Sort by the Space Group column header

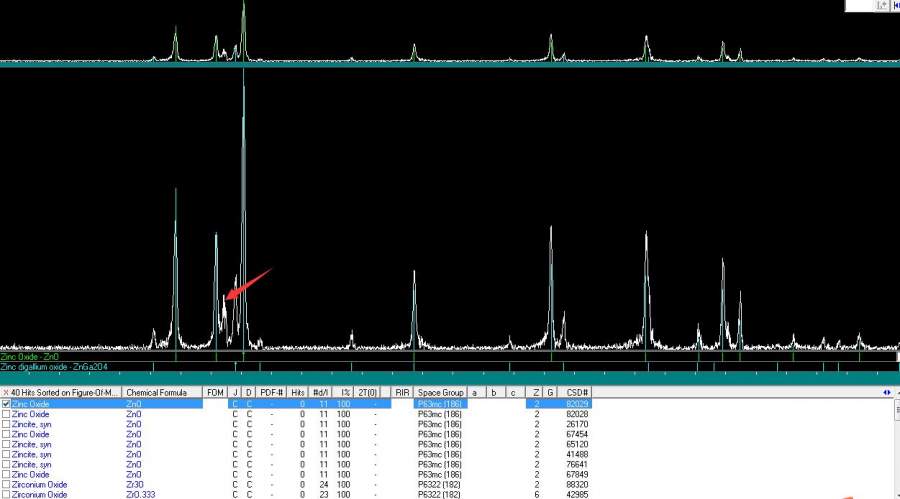pyautogui.click(x=440, y=393)
